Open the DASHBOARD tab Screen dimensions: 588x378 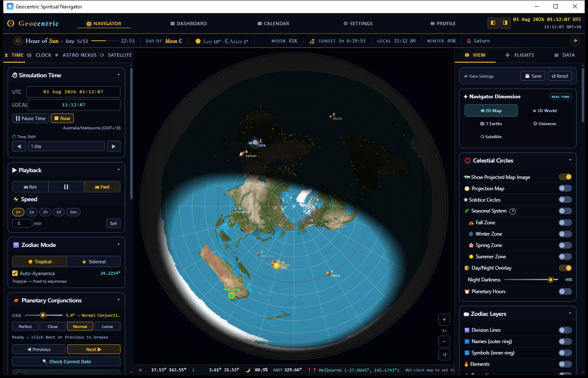point(189,24)
